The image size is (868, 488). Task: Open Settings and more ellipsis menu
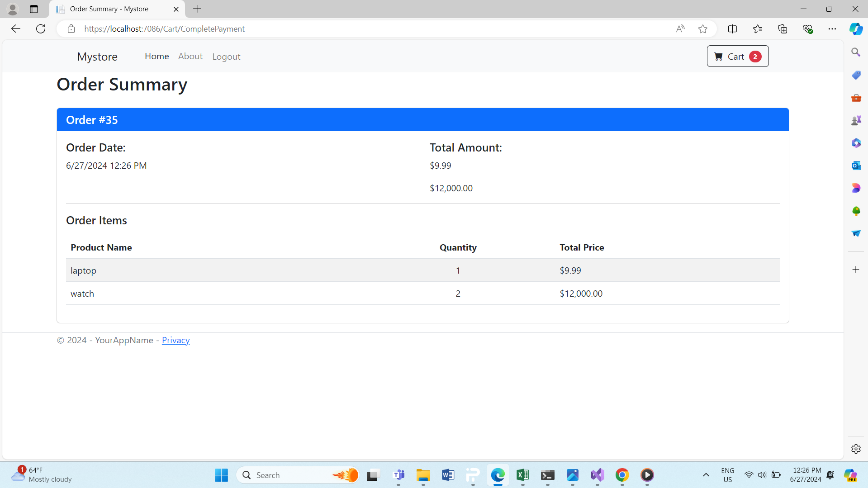pos(832,29)
